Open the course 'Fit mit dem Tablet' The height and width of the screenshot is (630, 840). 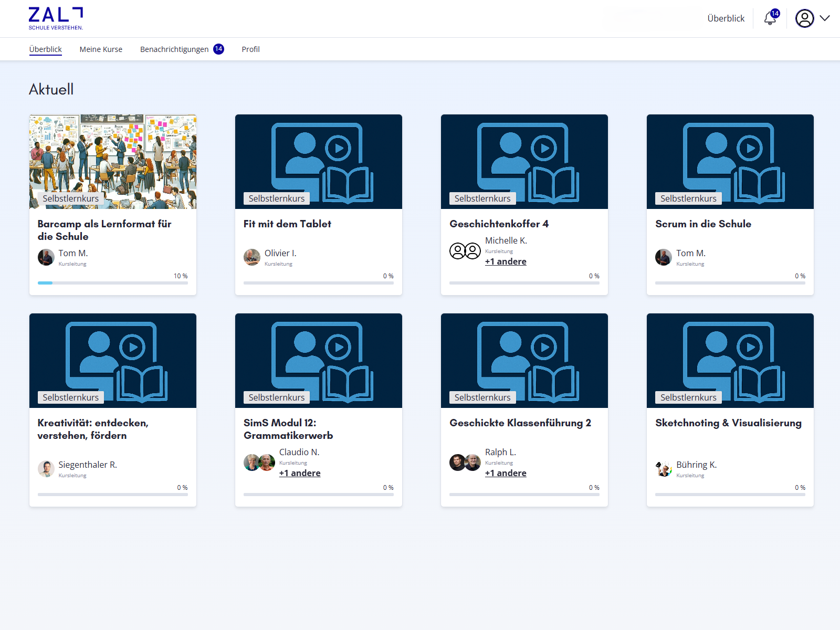tap(287, 224)
